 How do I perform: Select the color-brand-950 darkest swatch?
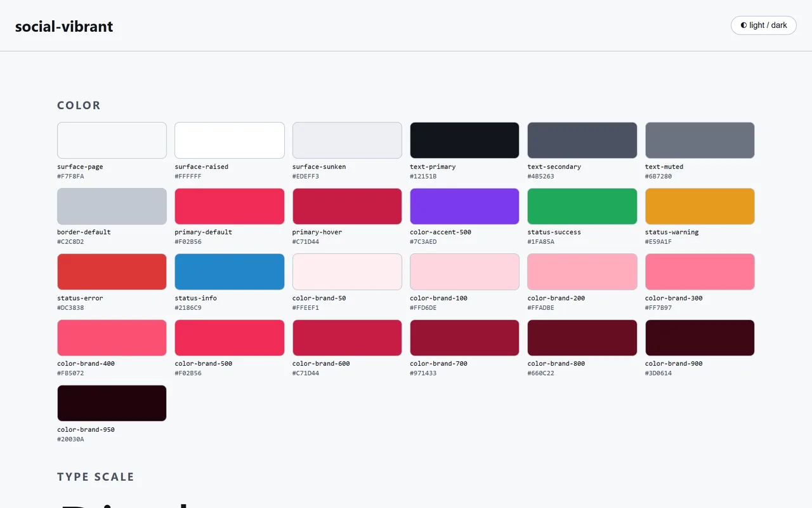[112, 403]
